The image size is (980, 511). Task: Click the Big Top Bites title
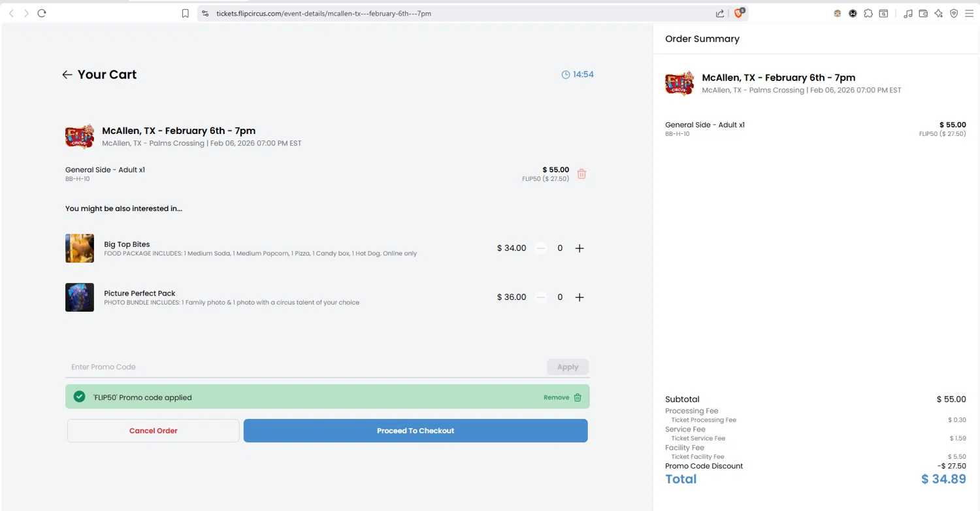(x=127, y=244)
